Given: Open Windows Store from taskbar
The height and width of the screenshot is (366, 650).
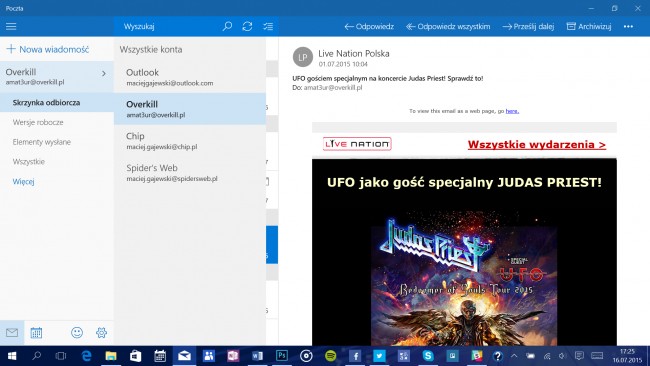Looking at the screenshot, I should [135, 356].
